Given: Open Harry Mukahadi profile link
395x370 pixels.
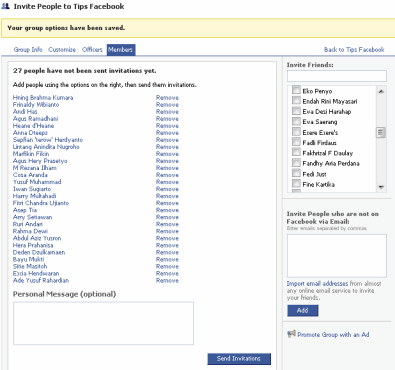Looking at the screenshot, I should pos(34,196).
